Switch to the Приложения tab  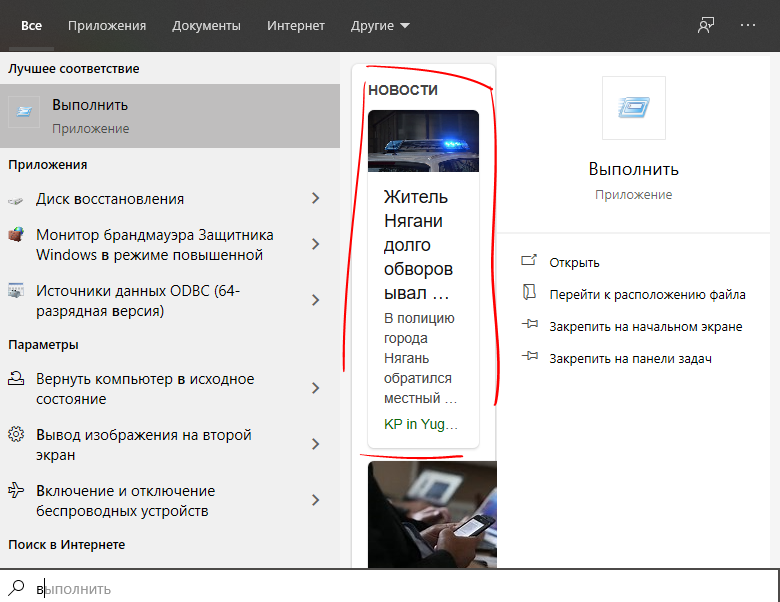(107, 25)
